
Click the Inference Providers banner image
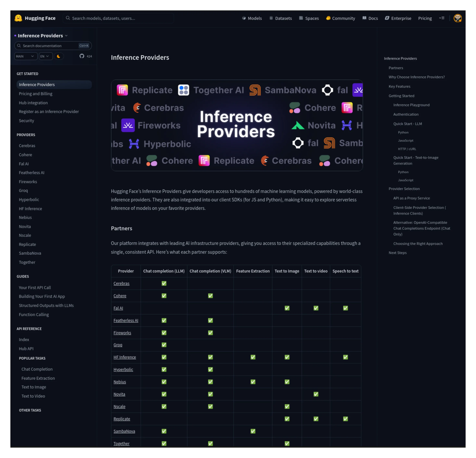click(237, 125)
